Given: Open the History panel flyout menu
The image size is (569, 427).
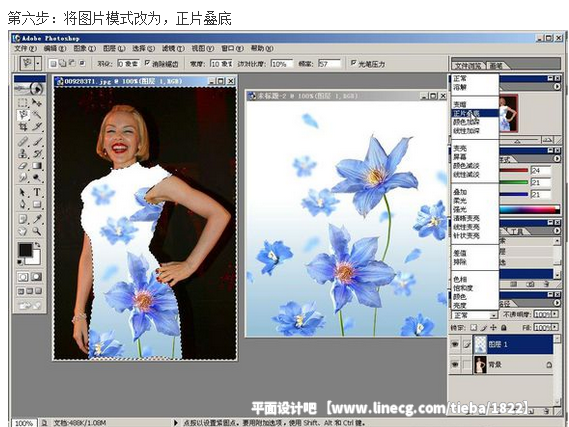Looking at the screenshot, I should 557,230.
